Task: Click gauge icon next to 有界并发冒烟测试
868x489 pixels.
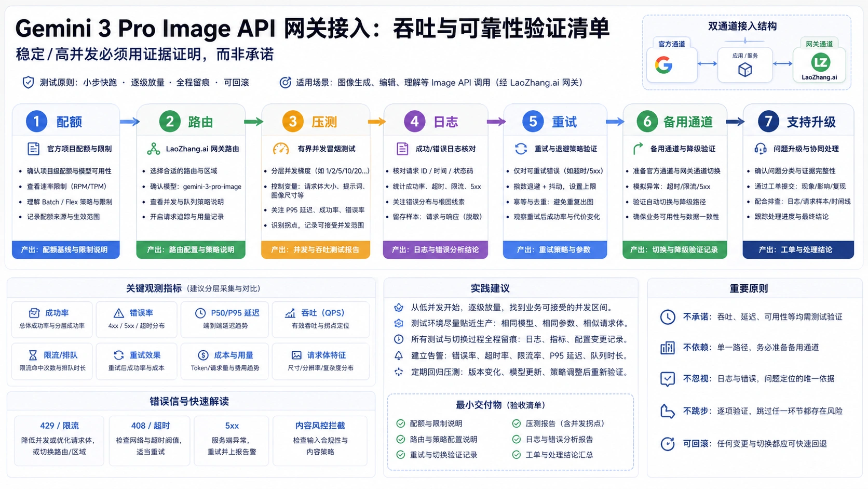Action: click(281, 149)
